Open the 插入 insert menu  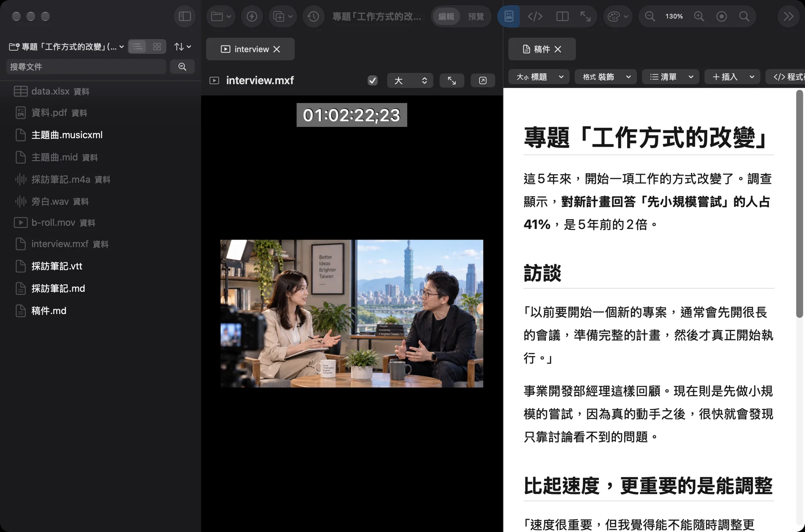point(732,77)
